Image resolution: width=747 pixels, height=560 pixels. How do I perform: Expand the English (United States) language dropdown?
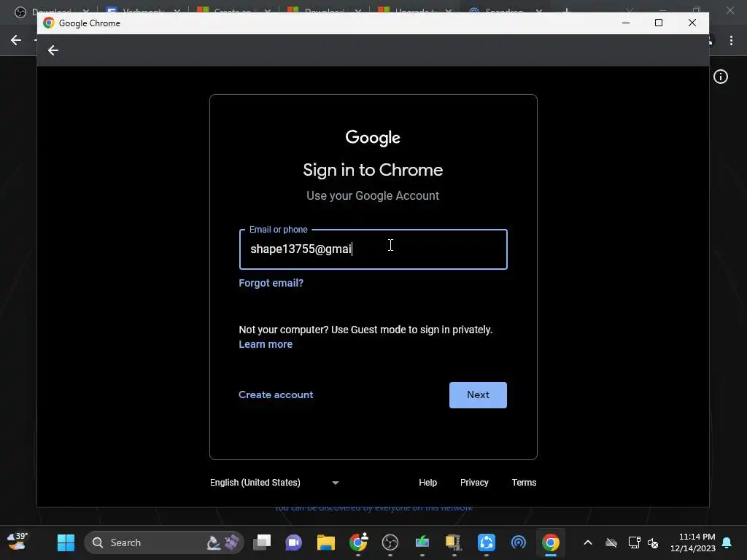(274, 483)
